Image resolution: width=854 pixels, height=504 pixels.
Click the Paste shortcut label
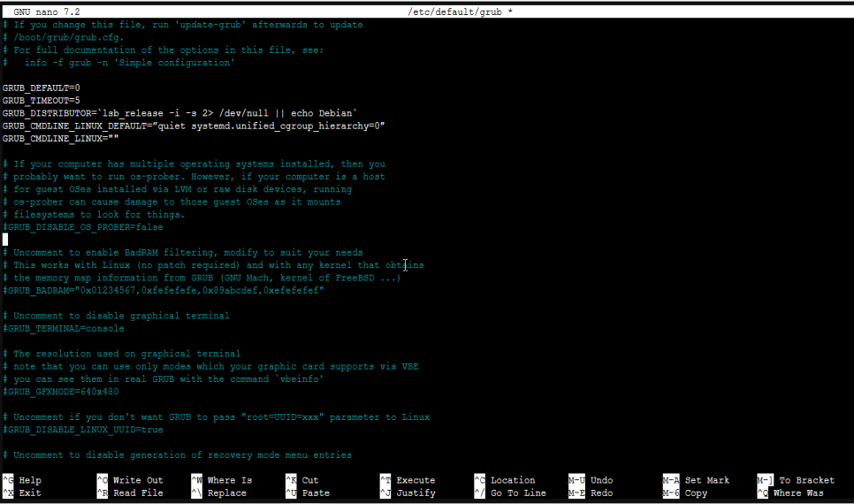tap(315, 493)
